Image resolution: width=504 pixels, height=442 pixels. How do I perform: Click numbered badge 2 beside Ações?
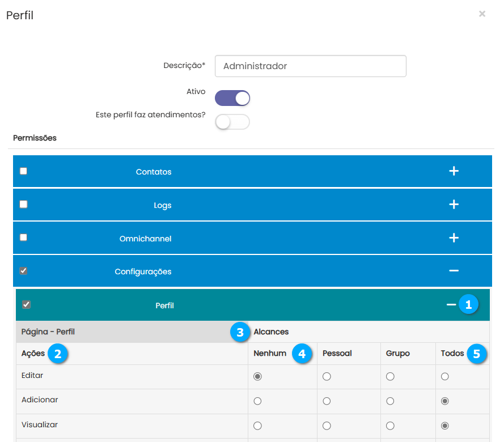coord(57,354)
